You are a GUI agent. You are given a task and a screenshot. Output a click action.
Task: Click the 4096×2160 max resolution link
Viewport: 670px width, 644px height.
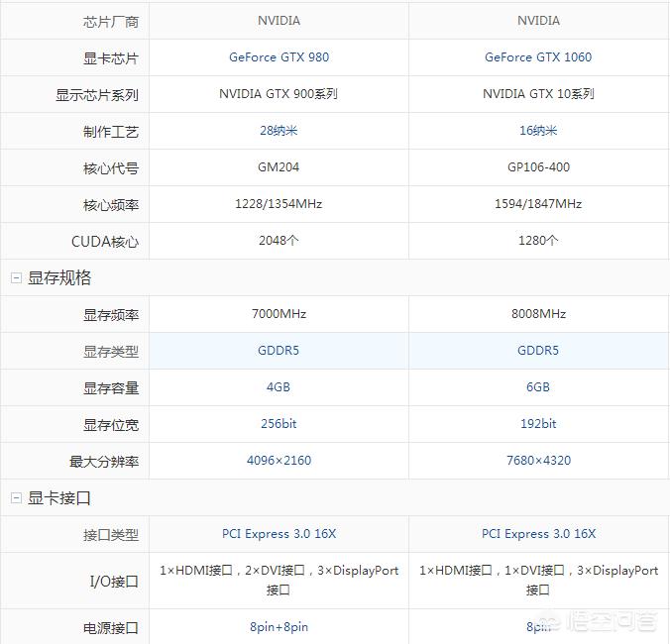click(279, 461)
